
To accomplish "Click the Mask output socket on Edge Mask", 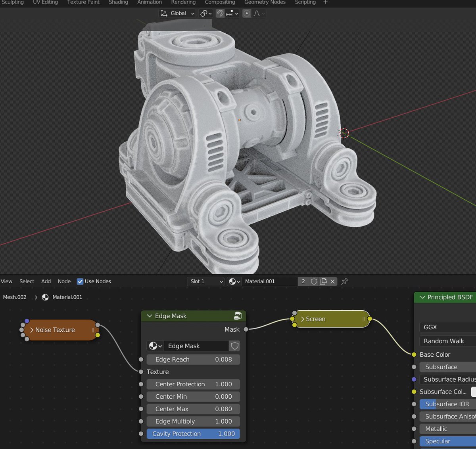I will point(246,329).
